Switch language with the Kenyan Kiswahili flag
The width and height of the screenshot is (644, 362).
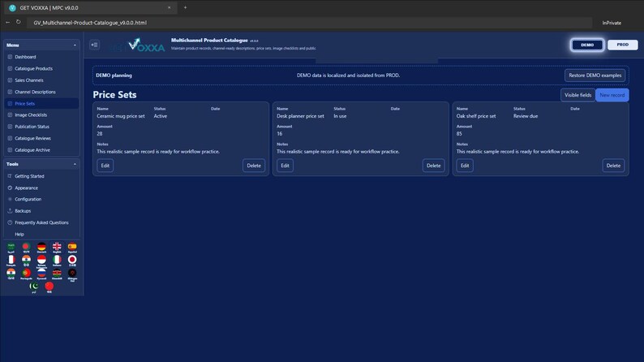click(57, 274)
